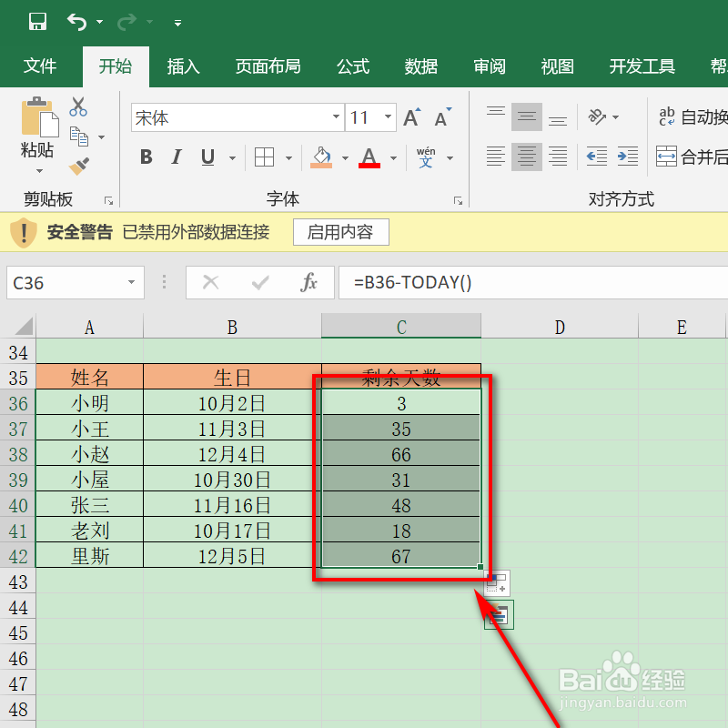Click the Insert Function (fx) icon

(x=310, y=282)
